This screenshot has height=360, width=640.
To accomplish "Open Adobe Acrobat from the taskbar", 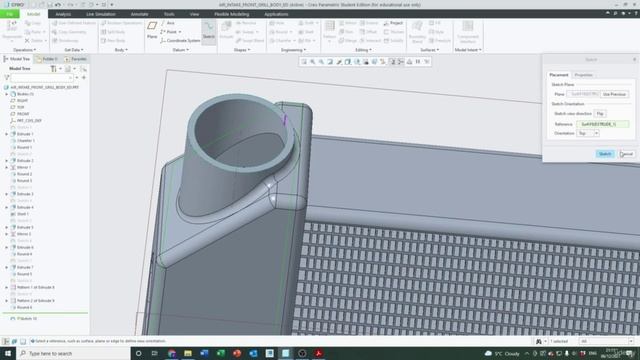I will [x=318, y=353].
